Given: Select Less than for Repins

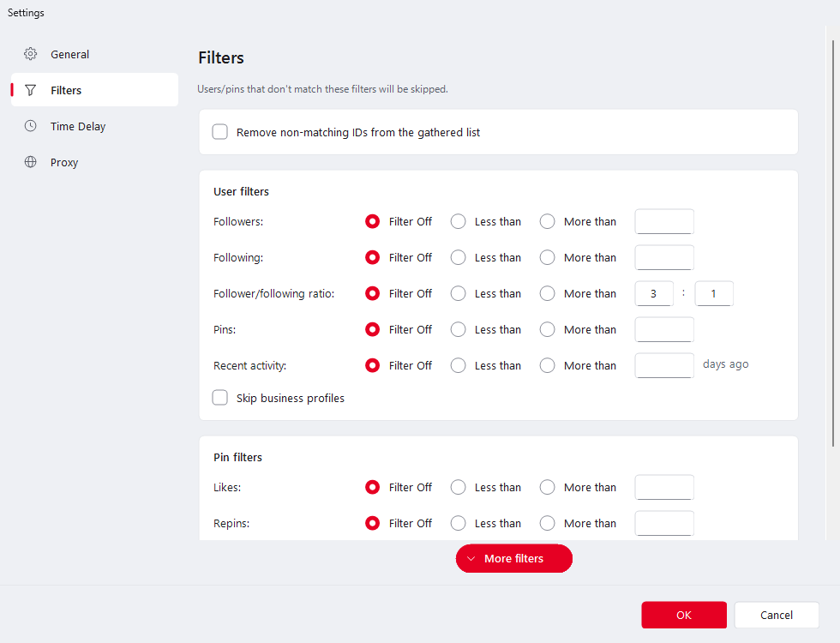Looking at the screenshot, I should pos(458,523).
